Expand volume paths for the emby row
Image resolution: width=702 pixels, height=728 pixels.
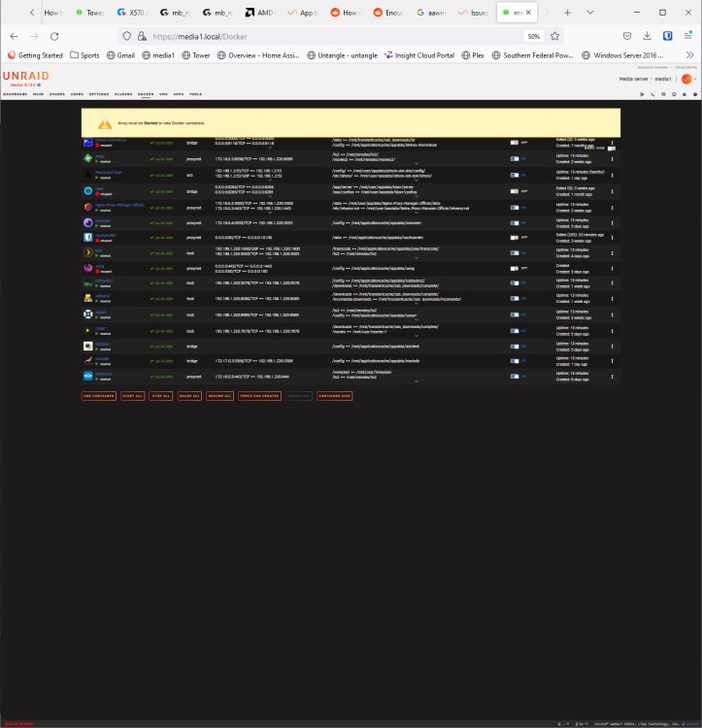tap(416, 164)
